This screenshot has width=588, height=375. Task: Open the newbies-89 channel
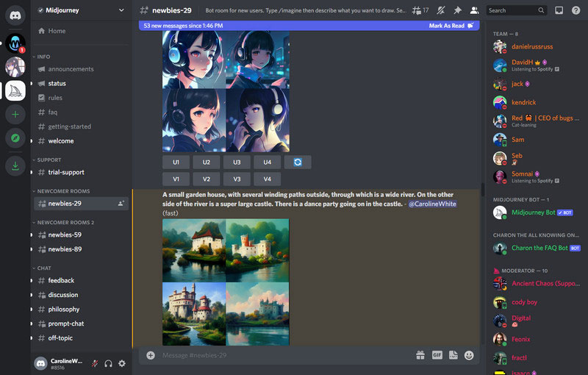(81, 249)
